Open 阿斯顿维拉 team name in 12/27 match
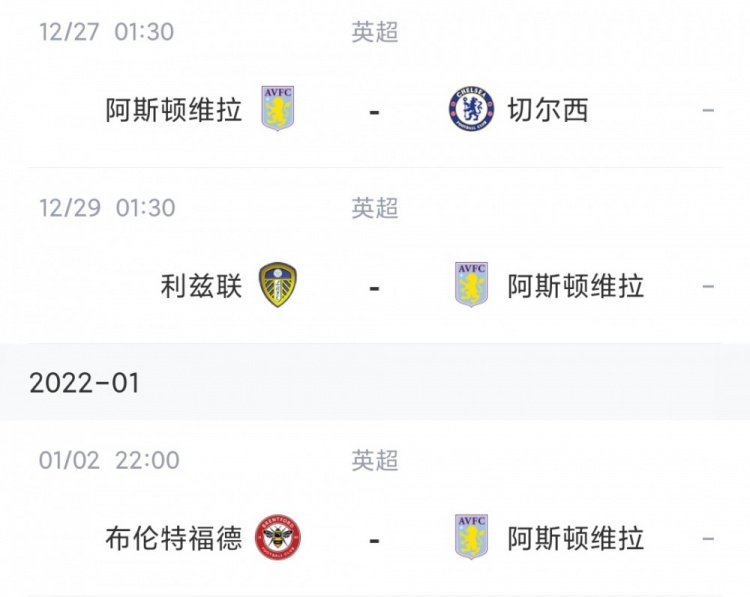This screenshot has width=750, height=597. (174, 110)
